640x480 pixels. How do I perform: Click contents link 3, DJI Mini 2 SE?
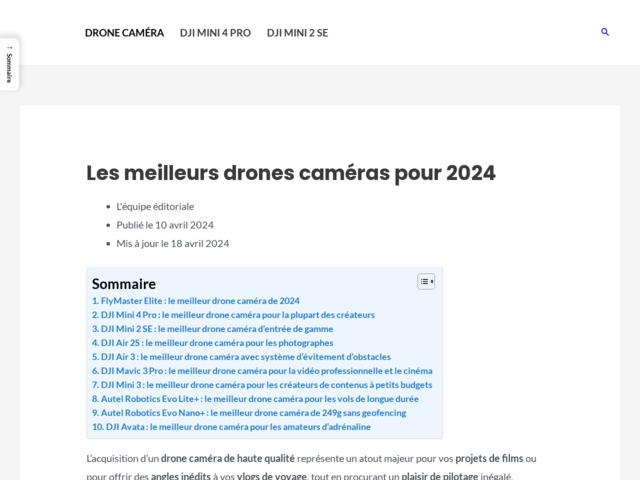(212, 329)
